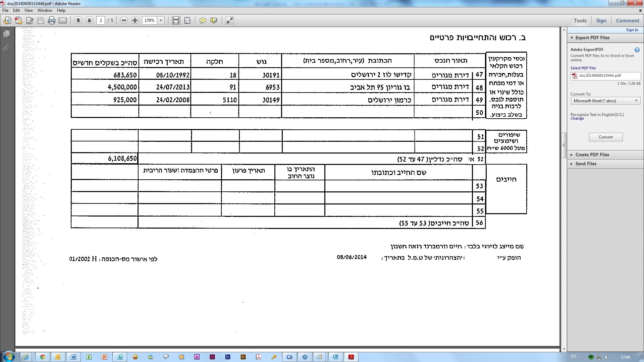
Task: Toggle read mode full-screen view
Action: tap(229, 20)
